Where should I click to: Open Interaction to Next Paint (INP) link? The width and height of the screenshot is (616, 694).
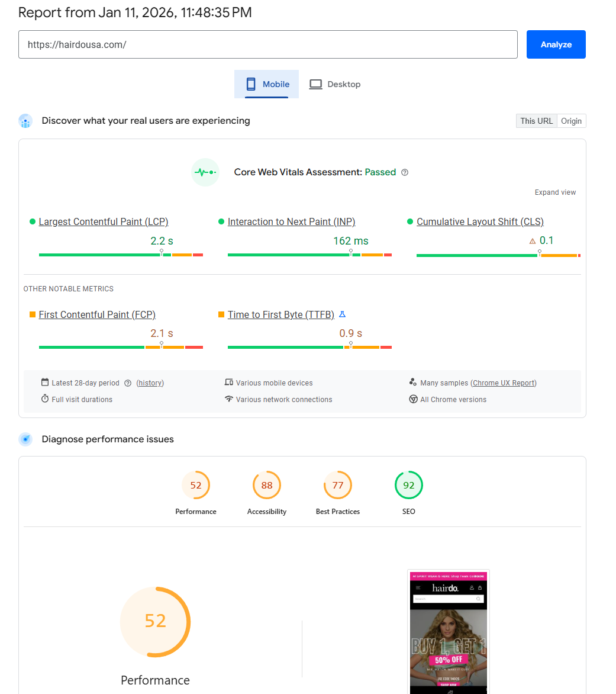pyautogui.click(x=291, y=221)
